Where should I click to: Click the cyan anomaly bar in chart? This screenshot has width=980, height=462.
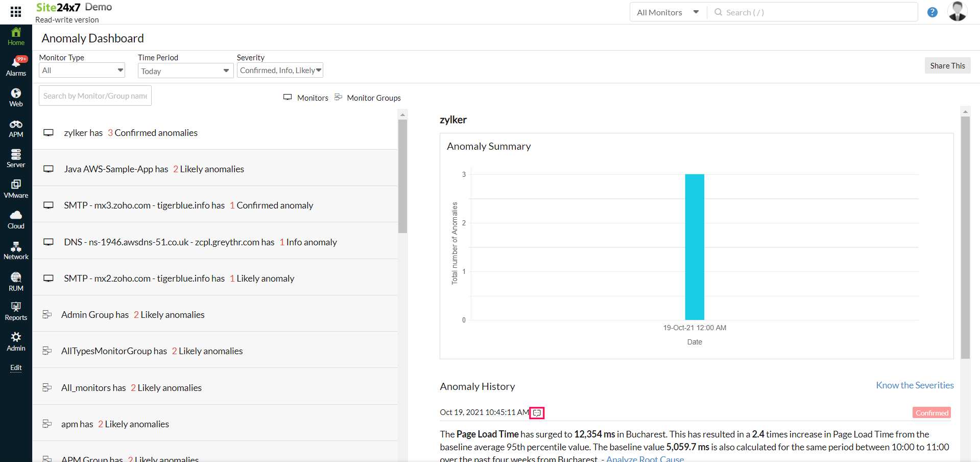point(694,247)
